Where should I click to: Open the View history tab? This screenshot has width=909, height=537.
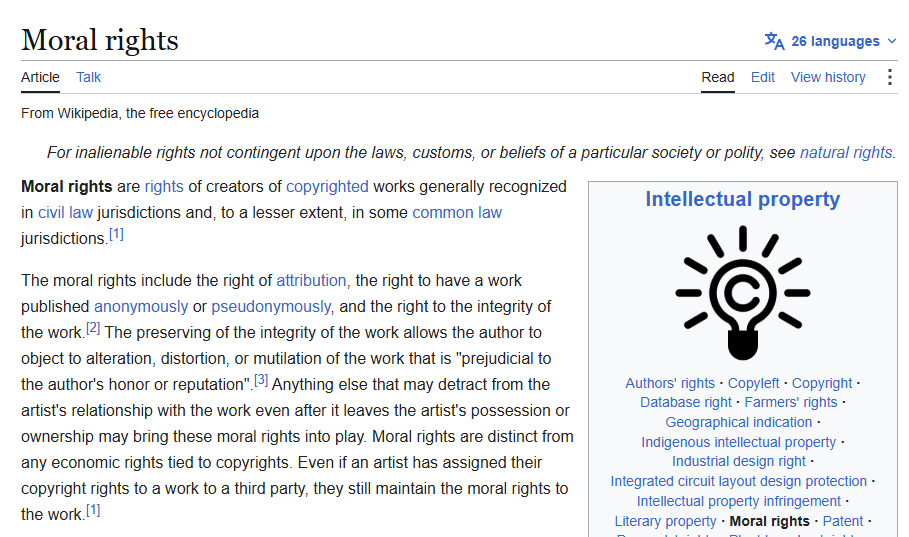pos(828,77)
